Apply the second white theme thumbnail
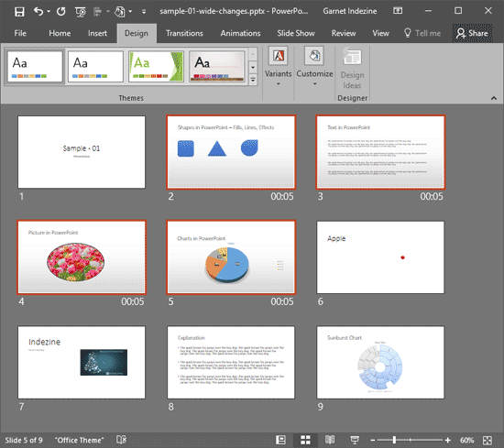The height and width of the screenshot is (448, 504). (x=95, y=67)
